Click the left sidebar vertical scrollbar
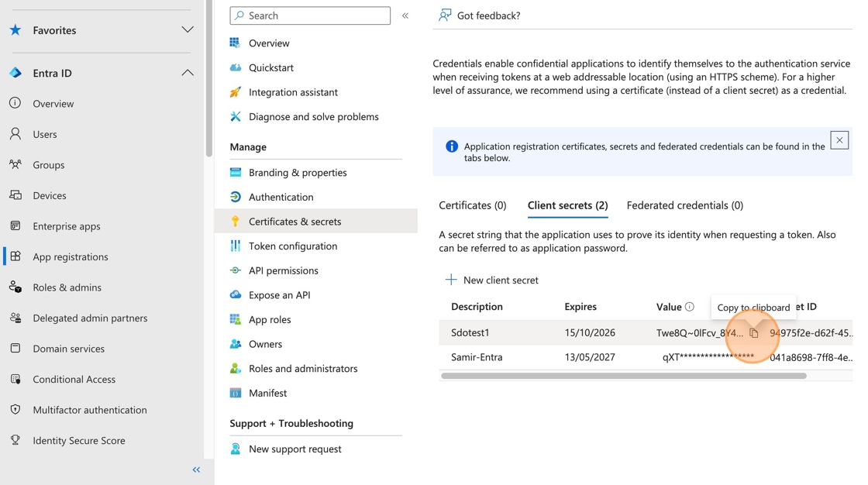Screen dimensions: 868x485 click(x=208, y=78)
